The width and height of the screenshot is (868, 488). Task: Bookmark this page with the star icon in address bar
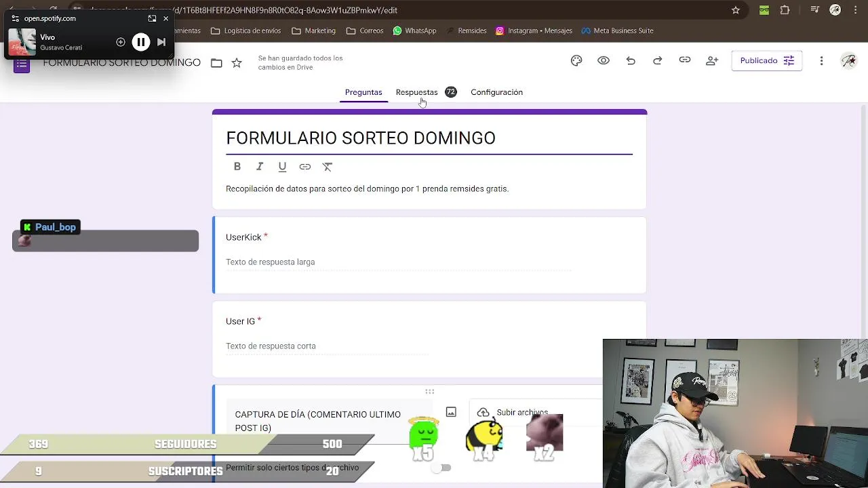click(736, 10)
